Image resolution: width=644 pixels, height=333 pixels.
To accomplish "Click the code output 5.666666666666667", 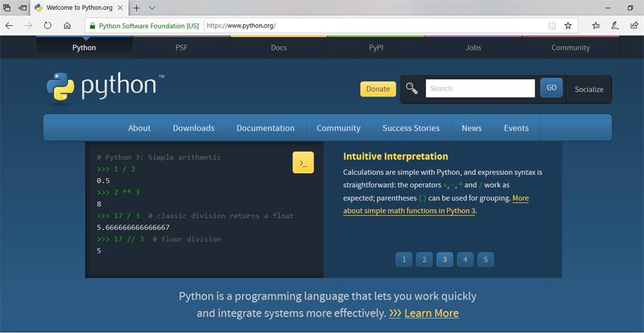I will pyautogui.click(x=133, y=227).
